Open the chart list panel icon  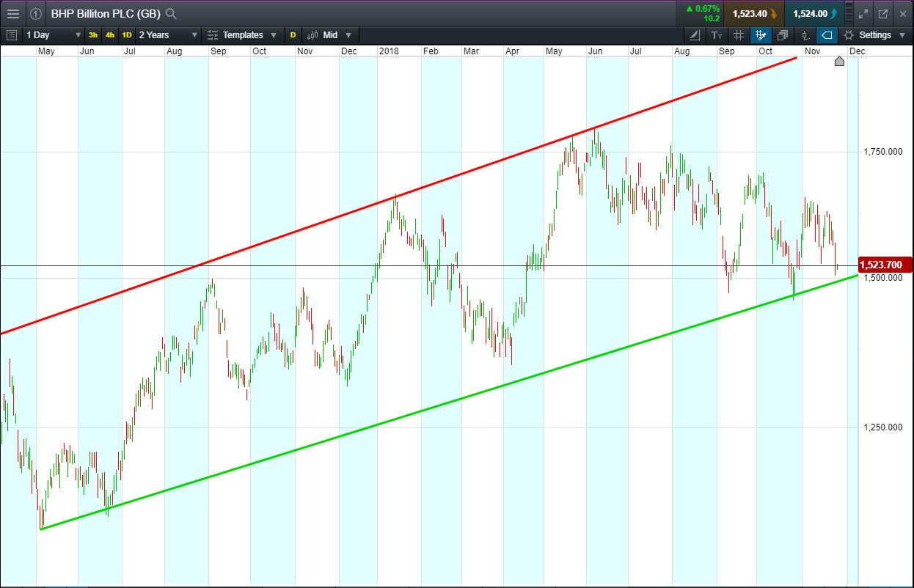tap(11, 34)
